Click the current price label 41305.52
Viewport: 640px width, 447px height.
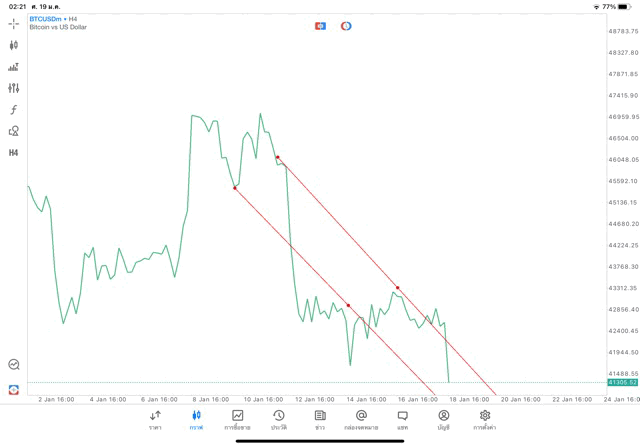[621, 383]
